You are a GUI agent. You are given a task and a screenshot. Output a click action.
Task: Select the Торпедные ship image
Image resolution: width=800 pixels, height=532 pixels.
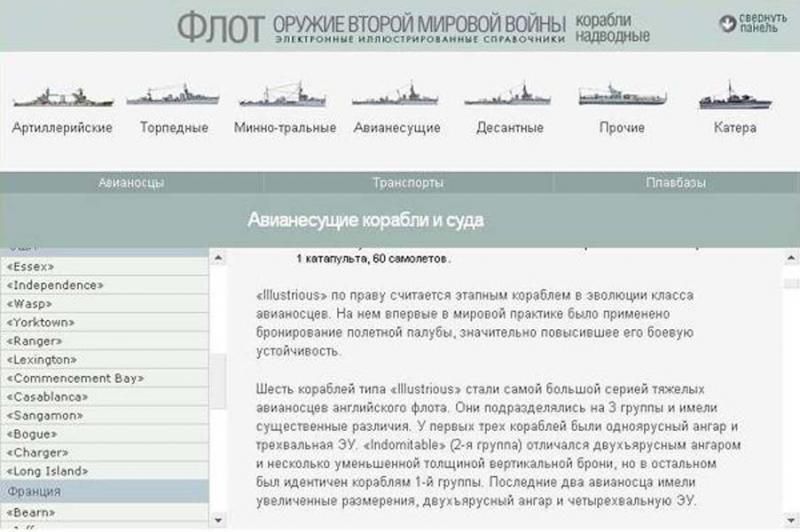click(174, 97)
